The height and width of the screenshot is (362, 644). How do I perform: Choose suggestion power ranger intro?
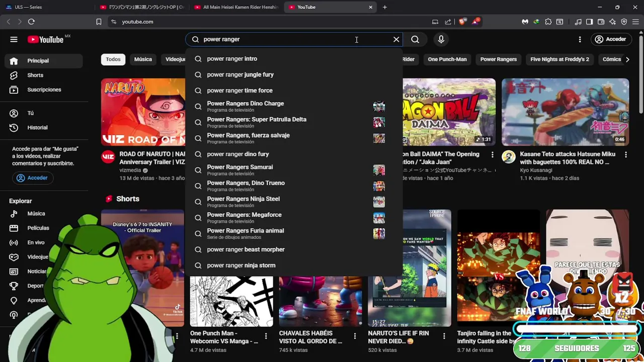point(294,59)
